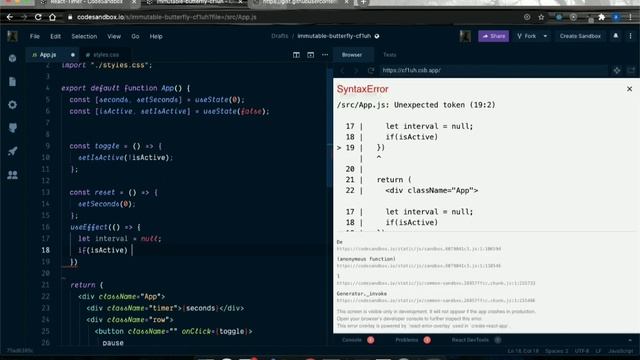Open a new Chrome tab
640x360 pixels.
(363, 3)
